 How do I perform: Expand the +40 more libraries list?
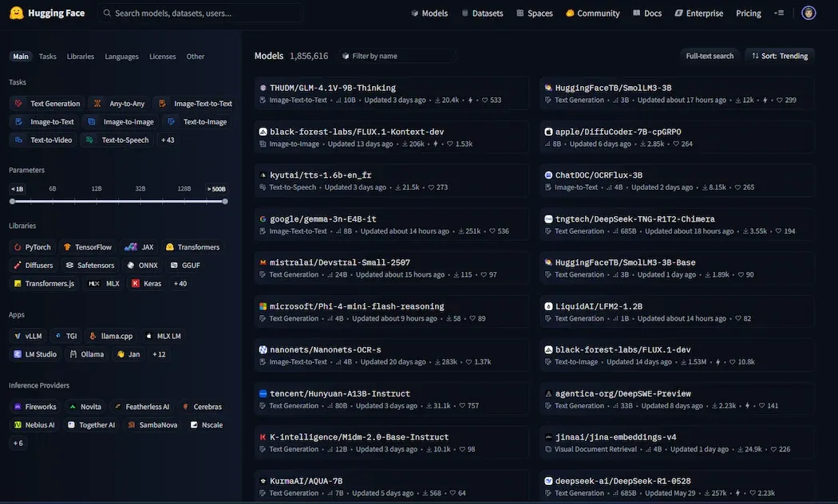pyautogui.click(x=180, y=284)
